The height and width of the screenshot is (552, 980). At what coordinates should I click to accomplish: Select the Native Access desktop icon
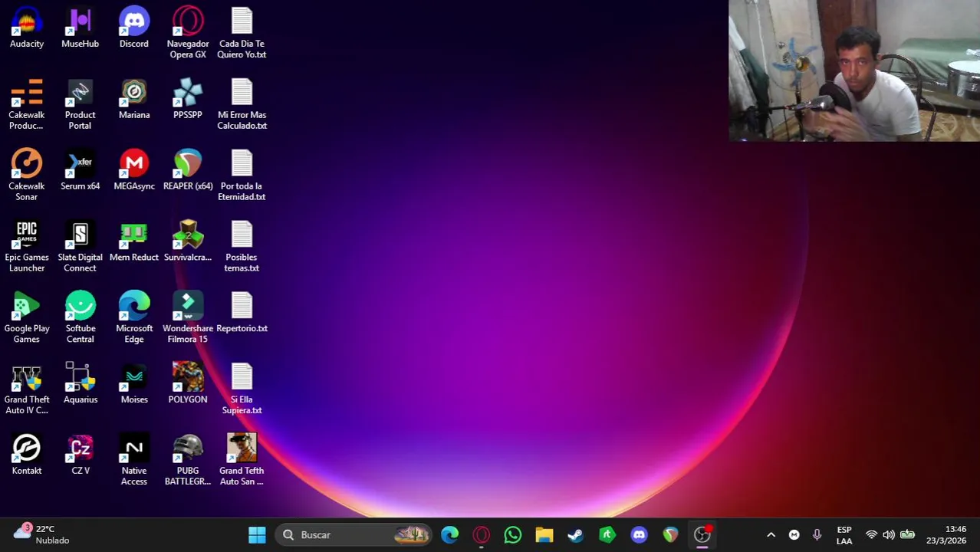coord(134,461)
